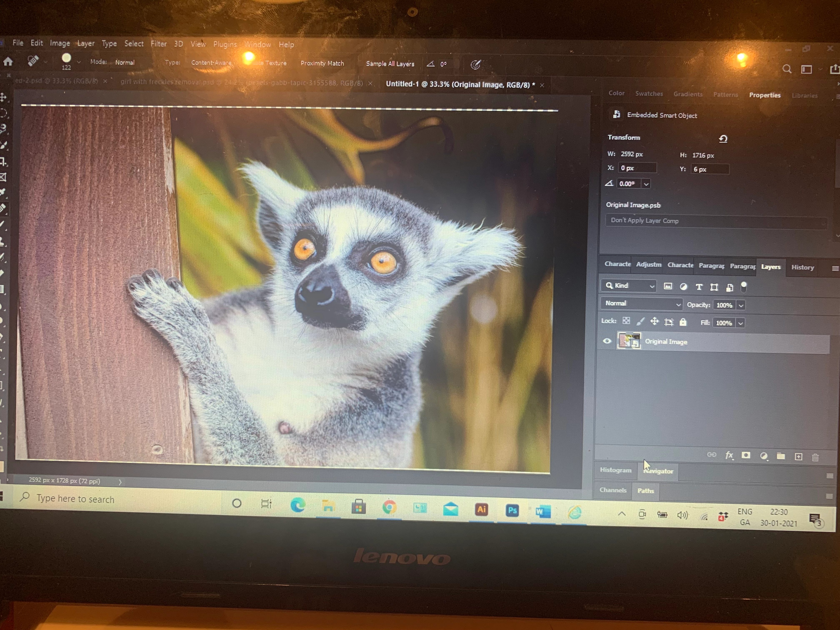Image resolution: width=840 pixels, height=630 pixels.
Task: Toggle the Sample All Layers option
Action: (x=390, y=64)
